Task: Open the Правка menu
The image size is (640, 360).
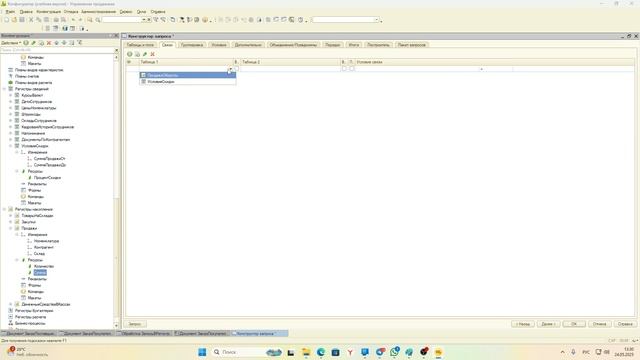Action: pos(26,12)
